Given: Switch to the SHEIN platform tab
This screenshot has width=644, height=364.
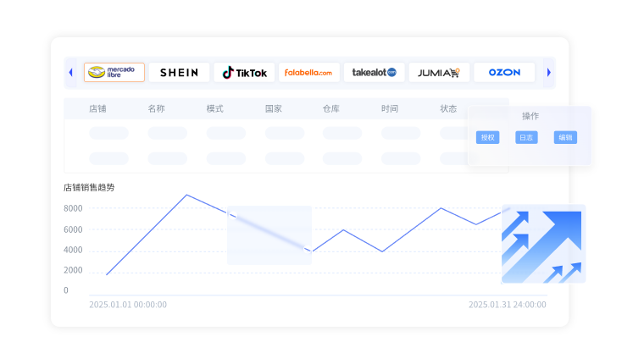Looking at the screenshot, I should [x=179, y=73].
